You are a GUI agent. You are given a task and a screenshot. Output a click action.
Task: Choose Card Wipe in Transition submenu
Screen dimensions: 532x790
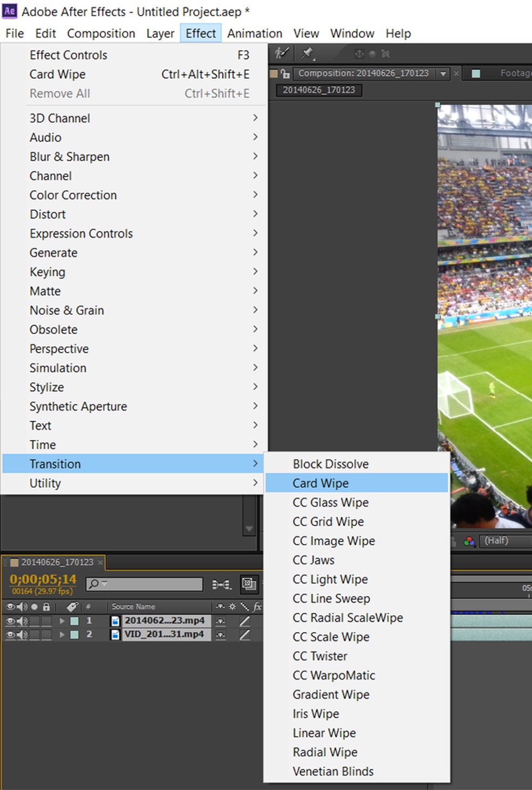357,483
